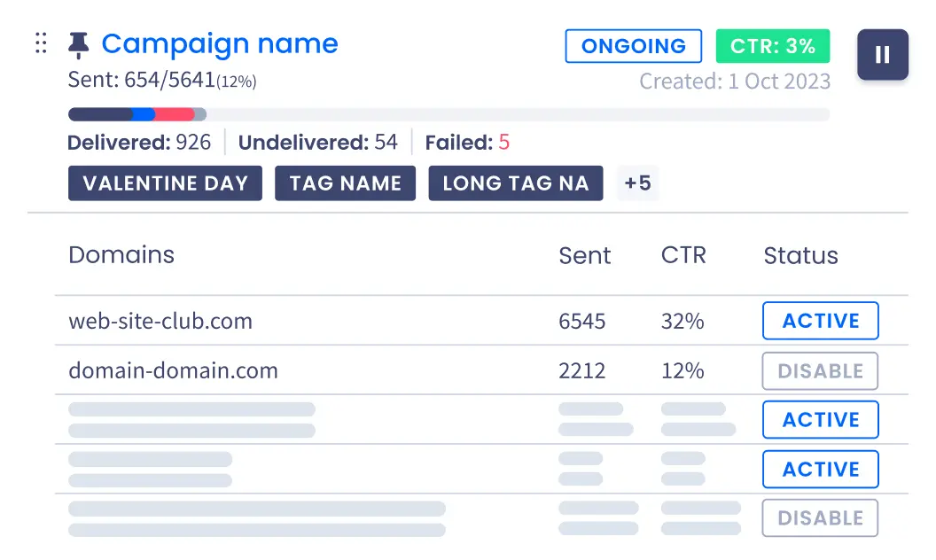Open sorting on the Sent column header
This screenshot has width=936, height=560.
click(x=584, y=256)
